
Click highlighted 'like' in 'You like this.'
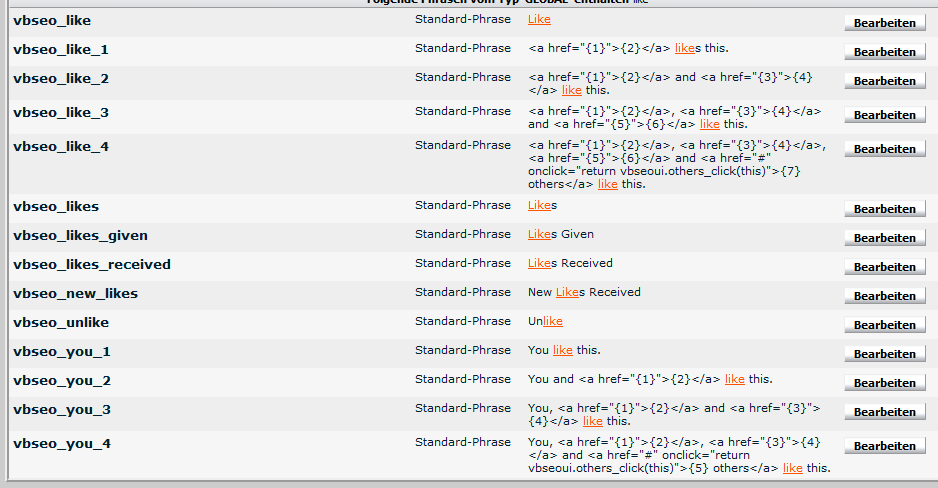pos(562,350)
